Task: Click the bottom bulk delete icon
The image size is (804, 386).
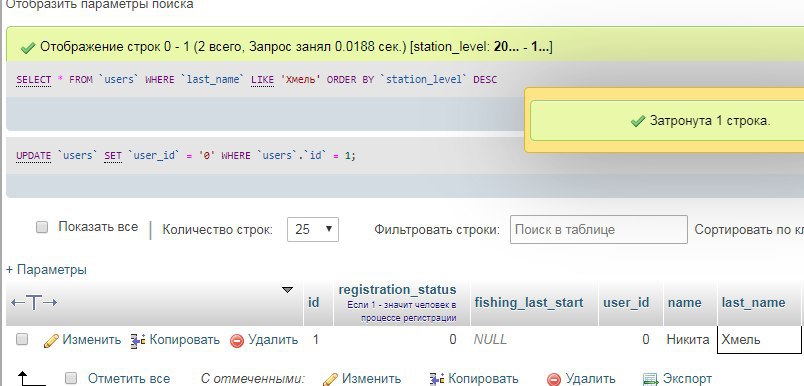Action: 554,379
